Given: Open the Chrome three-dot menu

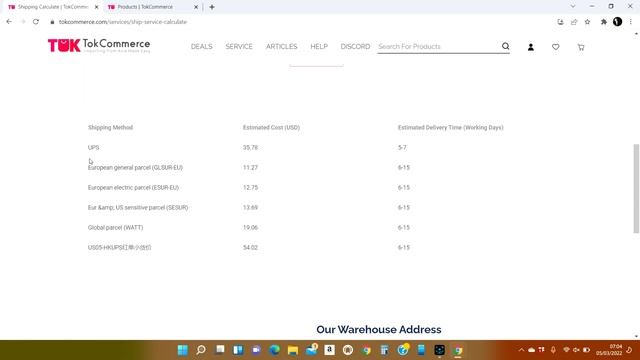Looking at the screenshot, I should 631,22.
